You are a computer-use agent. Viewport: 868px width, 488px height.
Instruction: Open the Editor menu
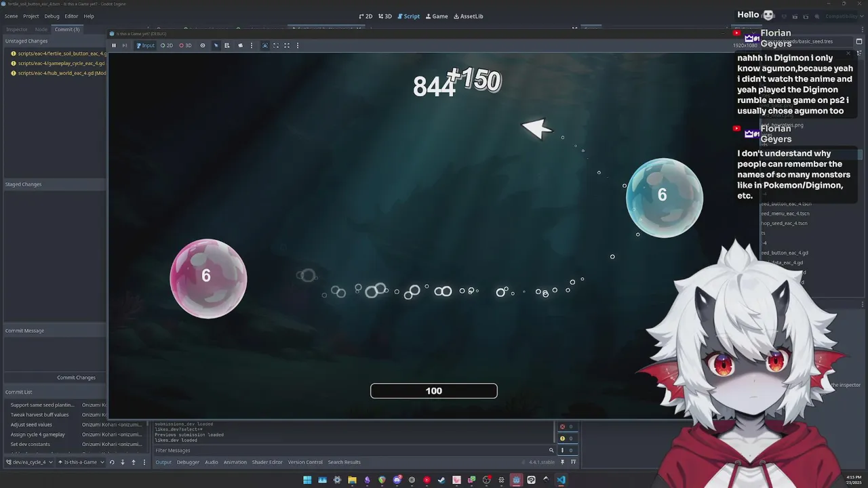pos(71,16)
